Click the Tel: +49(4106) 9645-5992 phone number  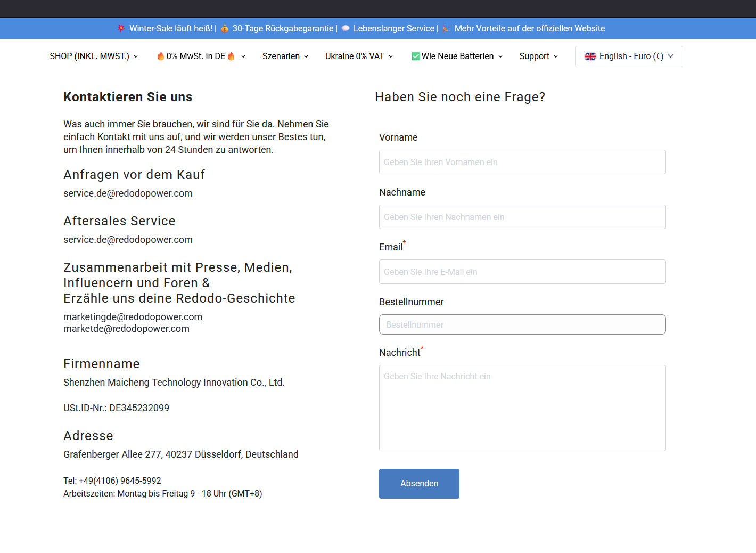pos(112,481)
